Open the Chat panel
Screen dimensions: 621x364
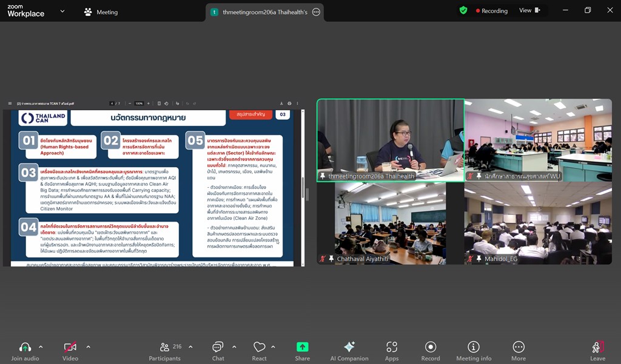point(218,351)
